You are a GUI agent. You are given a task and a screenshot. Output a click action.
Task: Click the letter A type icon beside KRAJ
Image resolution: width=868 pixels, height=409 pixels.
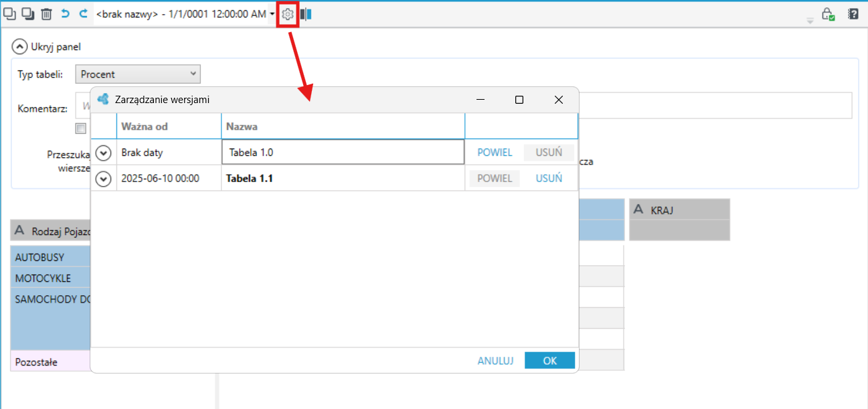(640, 210)
